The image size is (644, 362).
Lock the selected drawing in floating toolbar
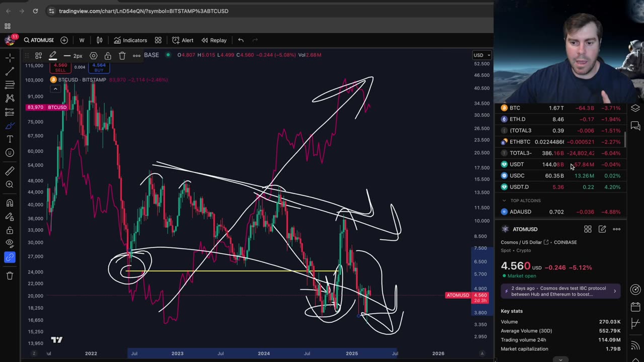tap(108, 56)
